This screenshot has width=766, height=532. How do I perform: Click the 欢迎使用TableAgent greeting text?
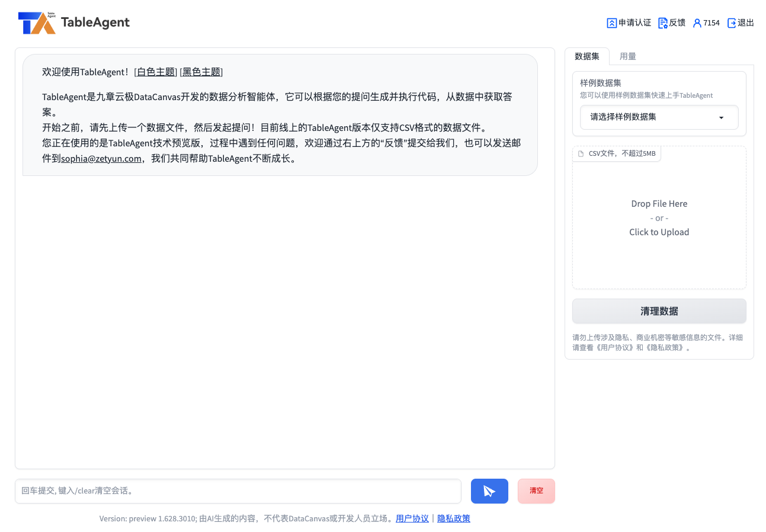85,72
